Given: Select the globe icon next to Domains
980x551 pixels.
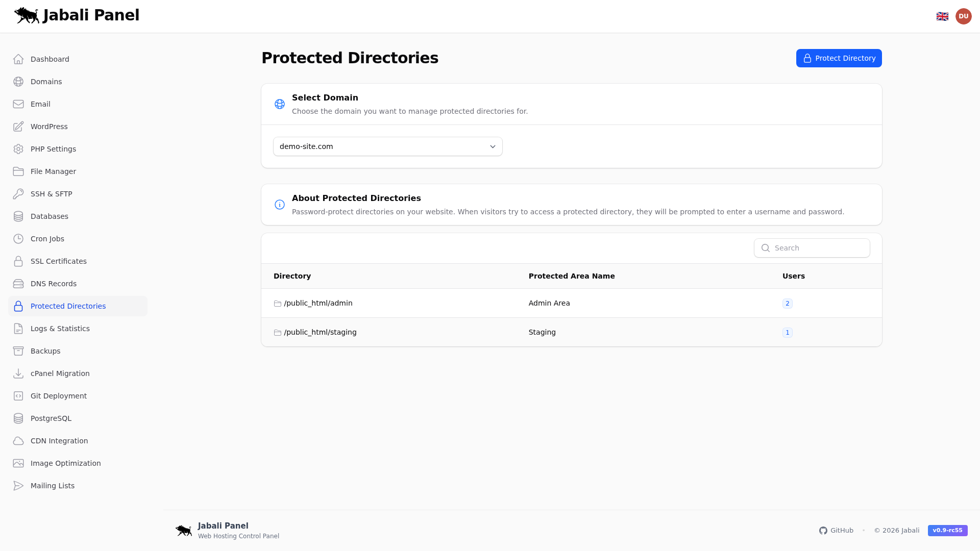Looking at the screenshot, I should pyautogui.click(x=18, y=82).
